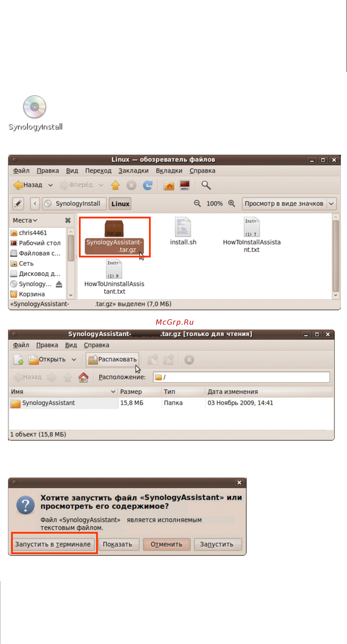Expand the Open recent archives dropdown arrow
Screen dimensions: 347x644
[x=74, y=360]
